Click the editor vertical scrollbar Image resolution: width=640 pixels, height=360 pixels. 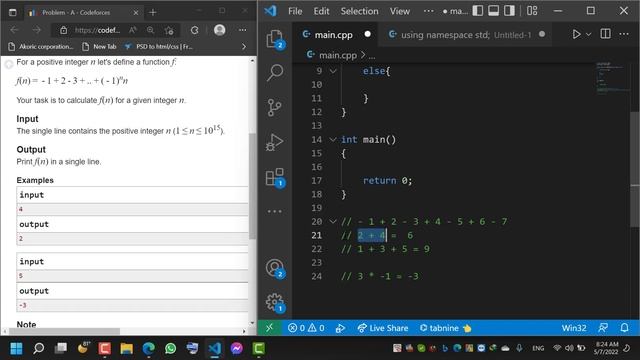coord(635,168)
